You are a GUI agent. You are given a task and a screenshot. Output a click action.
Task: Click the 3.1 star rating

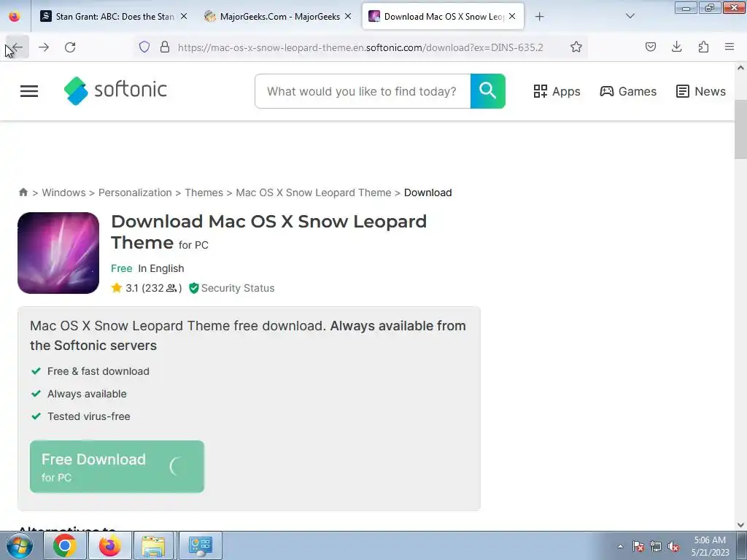coord(147,288)
